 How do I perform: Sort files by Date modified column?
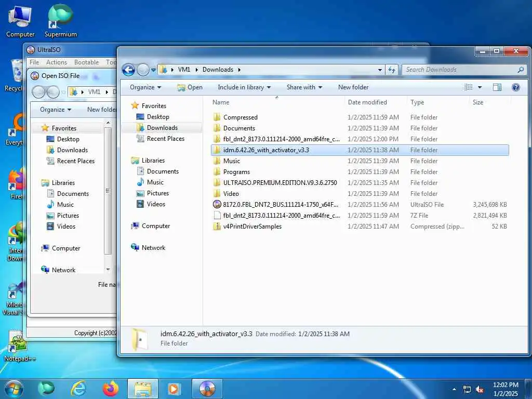[x=375, y=102]
